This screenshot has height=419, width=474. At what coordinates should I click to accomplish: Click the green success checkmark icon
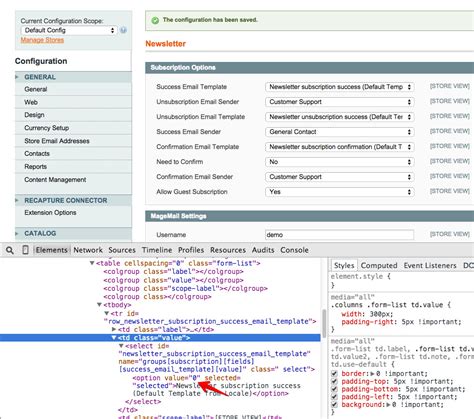point(155,20)
